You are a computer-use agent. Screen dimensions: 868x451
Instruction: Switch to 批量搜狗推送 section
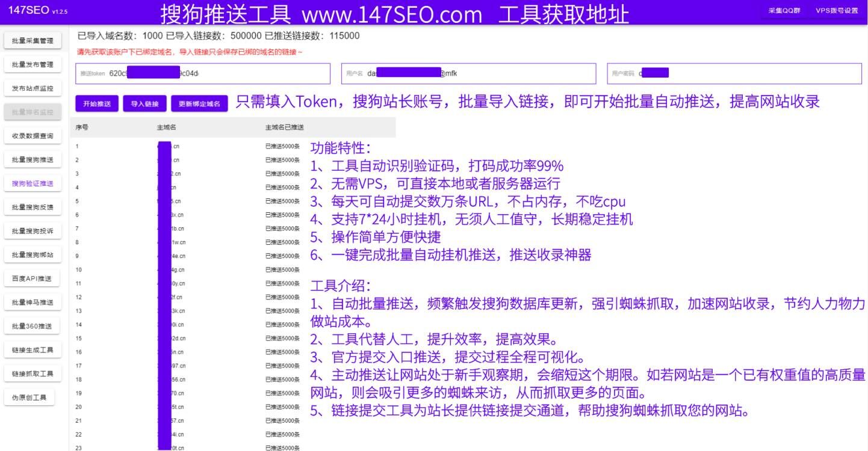30,159
